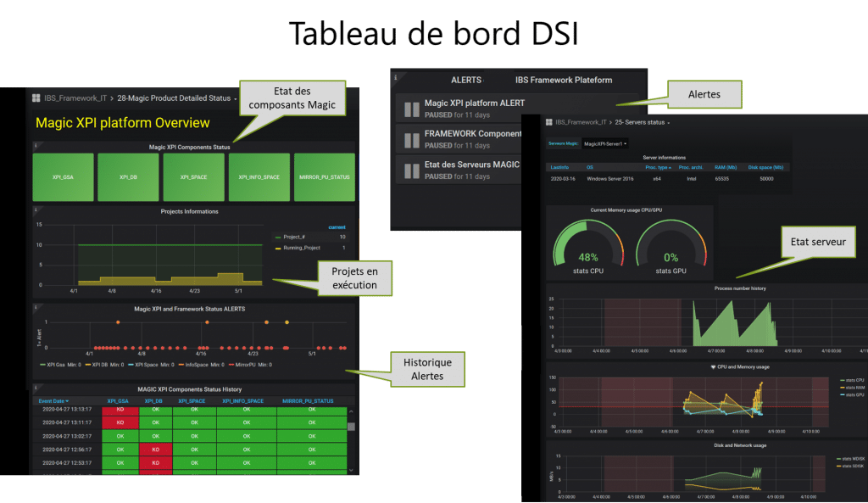This screenshot has height=503, width=868.
Task: Open dashboards grid icon in Magic Product window
Action: (36, 98)
